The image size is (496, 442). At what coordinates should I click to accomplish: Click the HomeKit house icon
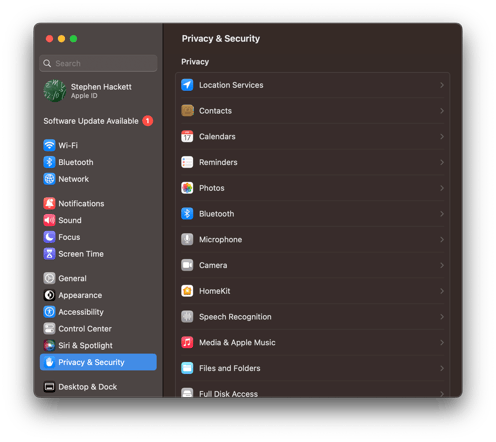tap(187, 291)
